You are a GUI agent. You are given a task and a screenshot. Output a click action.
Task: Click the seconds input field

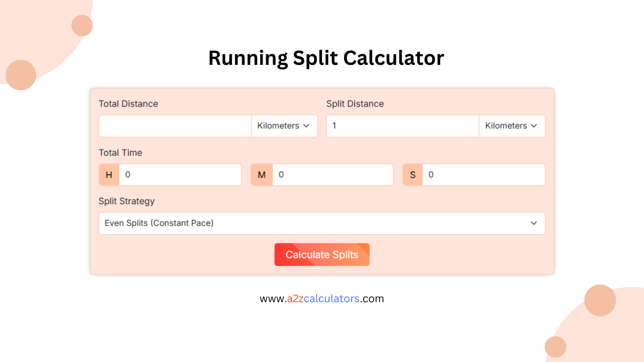point(484,175)
